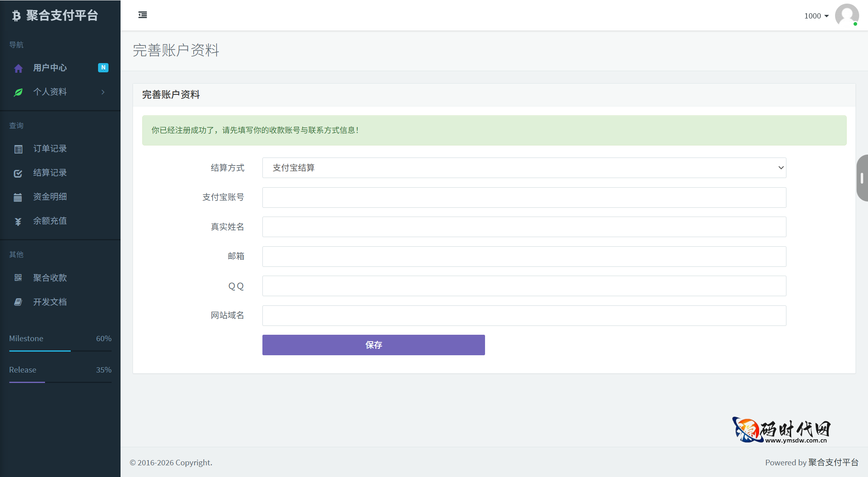Click the book icon for 开发文档
Image resolution: width=868 pixels, height=477 pixels.
pyautogui.click(x=18, y=302)
